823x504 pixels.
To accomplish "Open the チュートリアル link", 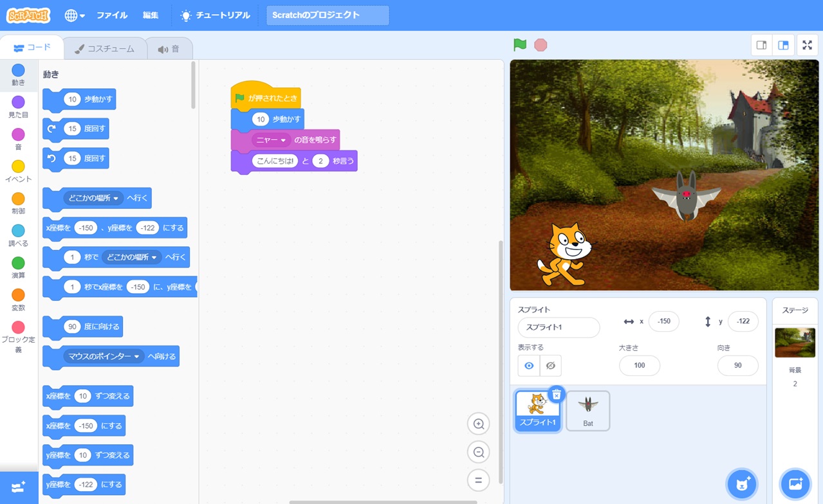I will [x=215, y=15].
